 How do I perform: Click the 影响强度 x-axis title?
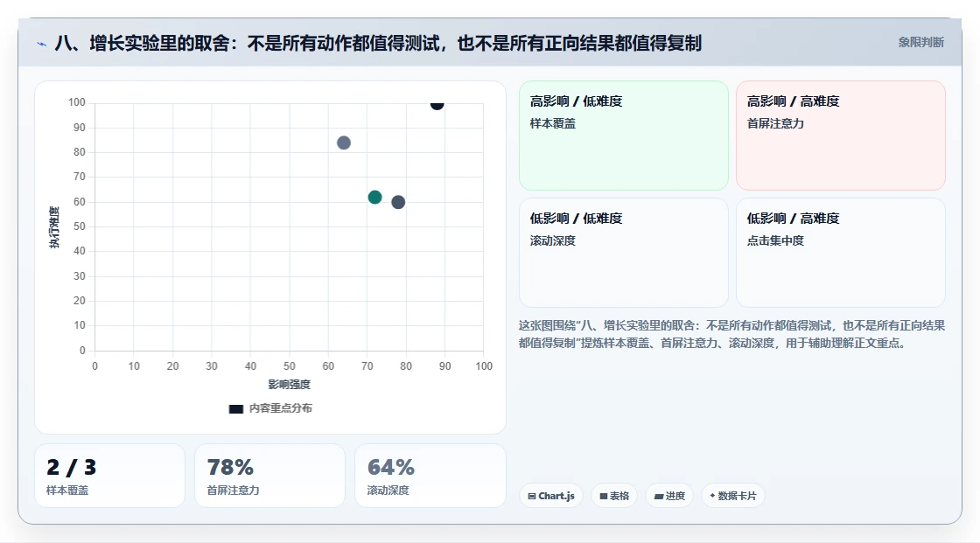290,384
